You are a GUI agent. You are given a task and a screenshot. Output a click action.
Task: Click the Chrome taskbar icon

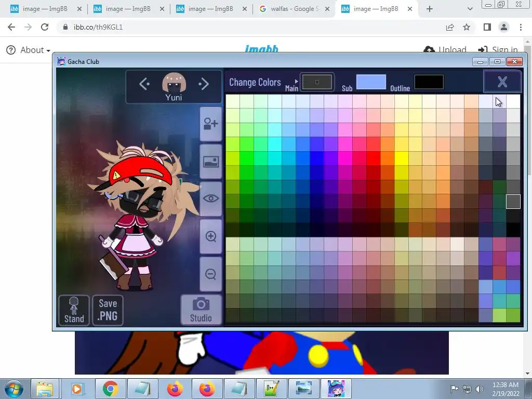click(x=110, y=389)
